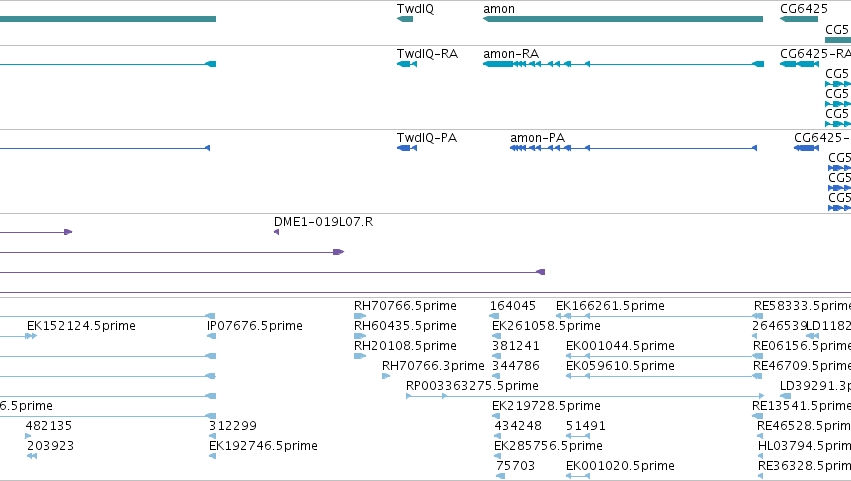Open the RH70766.3prime EST label
851x481 pixels.
coord(433,366)
